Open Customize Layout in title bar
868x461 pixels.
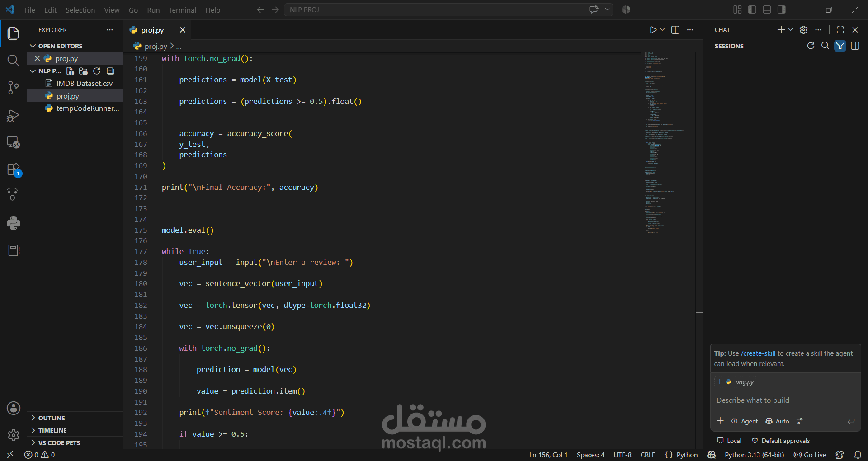(737, 9)
